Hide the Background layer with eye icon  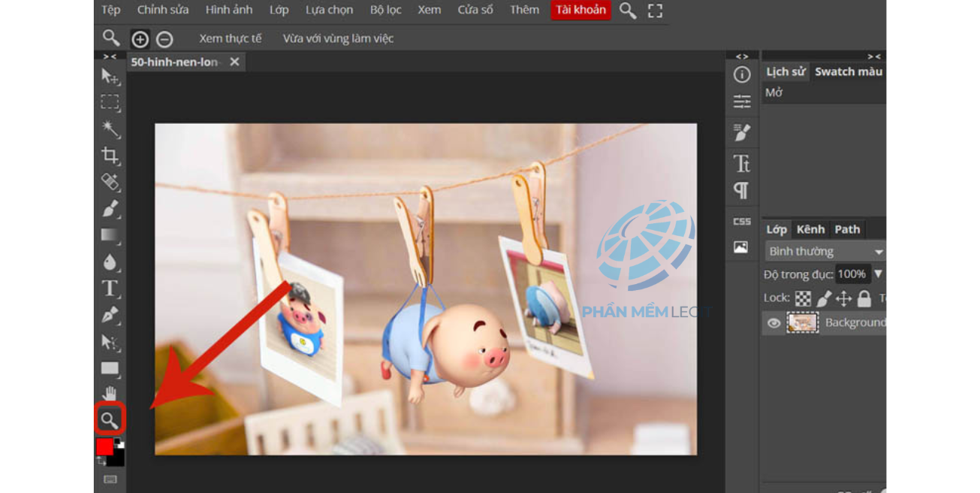click(x=773, y=323)
